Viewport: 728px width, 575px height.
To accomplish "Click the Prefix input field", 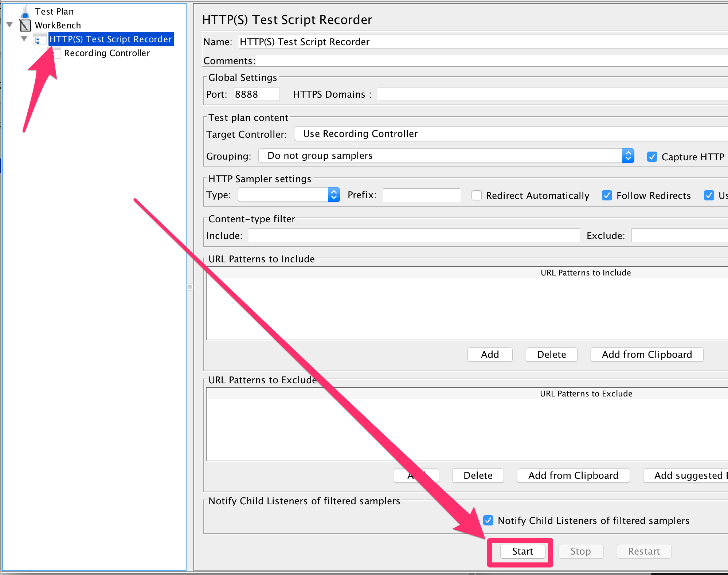I will click(x=421, y=195).
